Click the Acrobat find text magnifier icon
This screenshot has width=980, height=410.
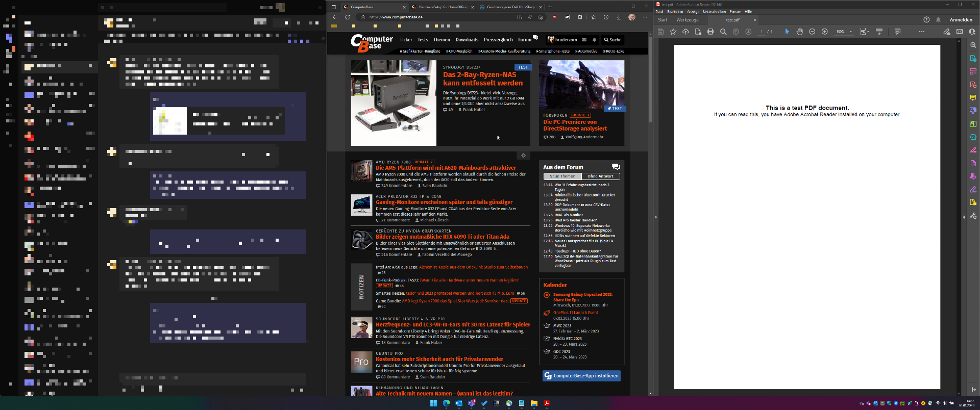tap(723, 32)
